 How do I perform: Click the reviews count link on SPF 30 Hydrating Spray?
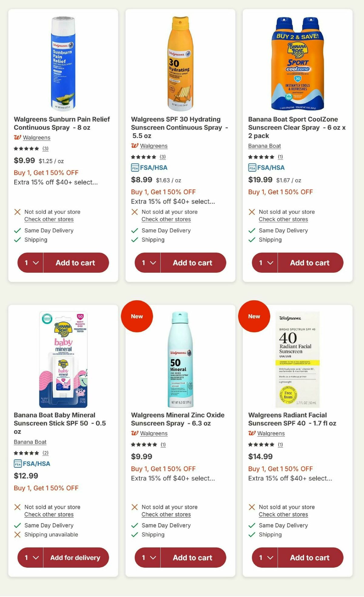coord(162,157)
